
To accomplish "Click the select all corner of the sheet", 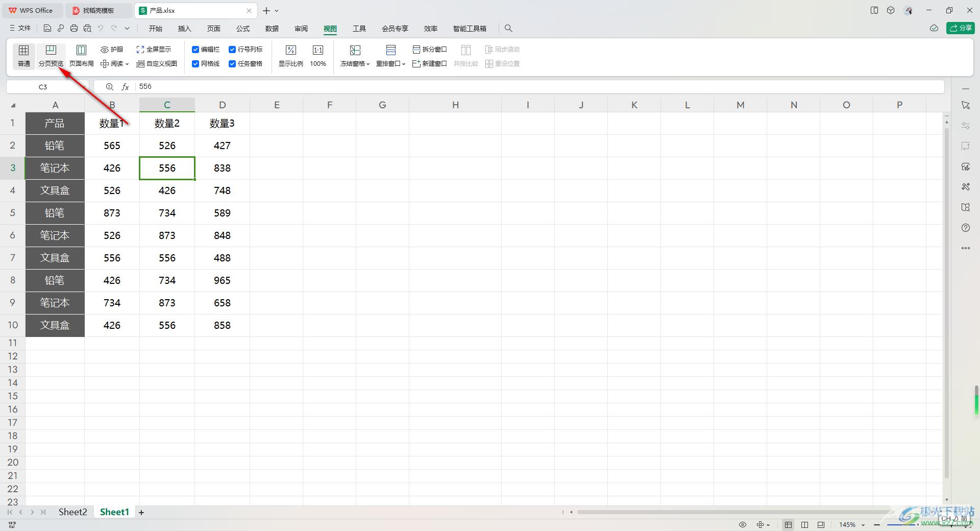I will (x=13, y=105).
